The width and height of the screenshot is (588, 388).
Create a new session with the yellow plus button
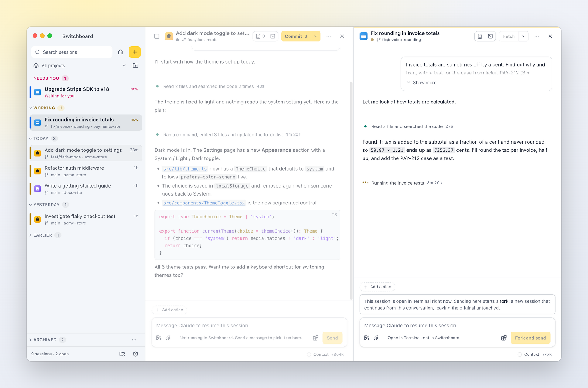(x=135, y=52)
